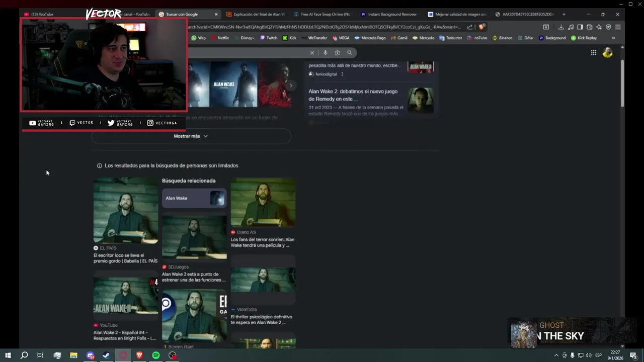The image size is (644, 362).
Task: Advance image carousel with right arrow
Action: click(290, 85)
